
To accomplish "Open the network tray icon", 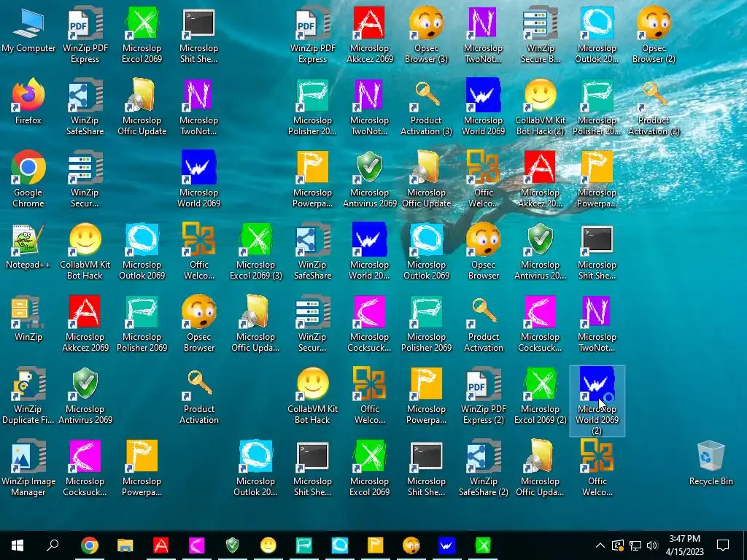I will coord(635,545).
